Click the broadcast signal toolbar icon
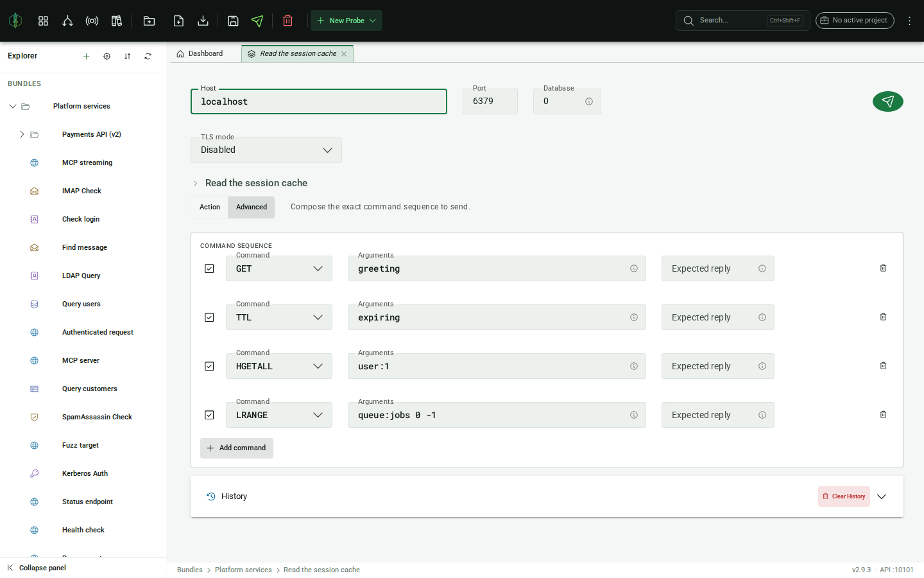 92,21
